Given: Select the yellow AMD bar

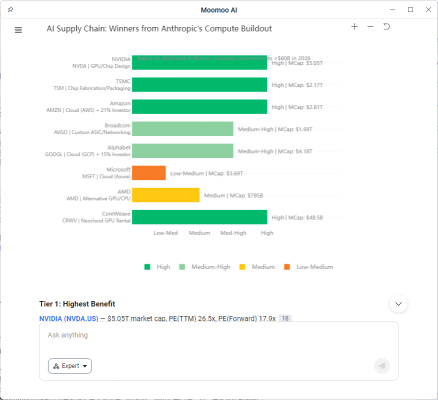Looking at the screenshot, I should (166, 195).
